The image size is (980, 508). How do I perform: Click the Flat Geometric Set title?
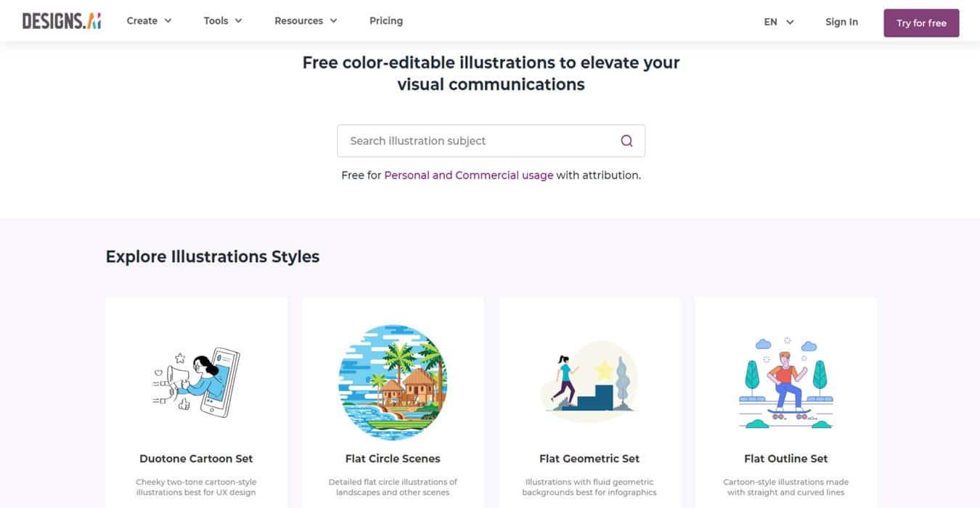click(x=589, y=459)
